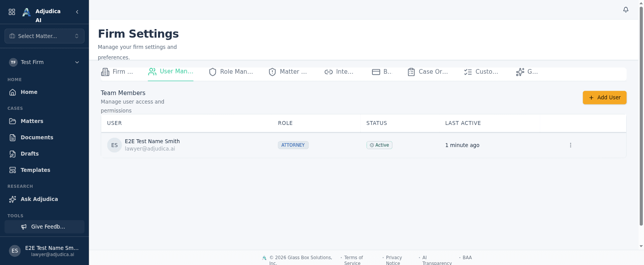This screenshot has height=265, width=644.
Task: Click the STATUS column header
Action: (377, 123)
